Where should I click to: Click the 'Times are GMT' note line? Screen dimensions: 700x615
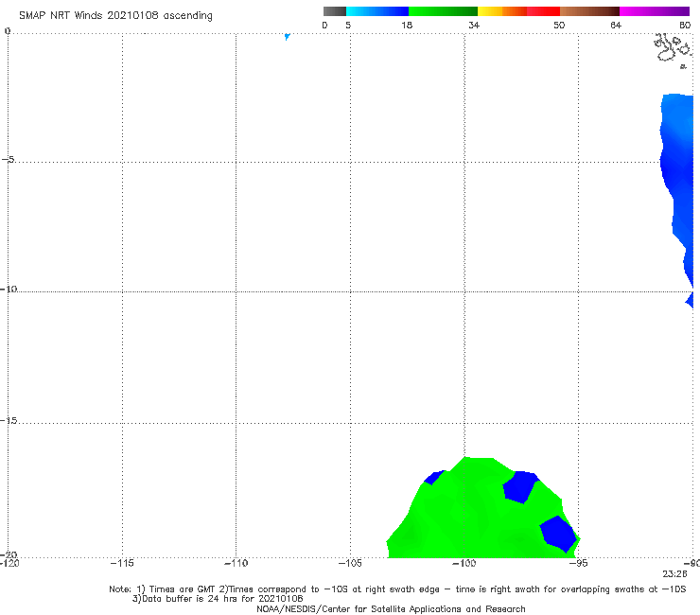(x=397, y=589)
